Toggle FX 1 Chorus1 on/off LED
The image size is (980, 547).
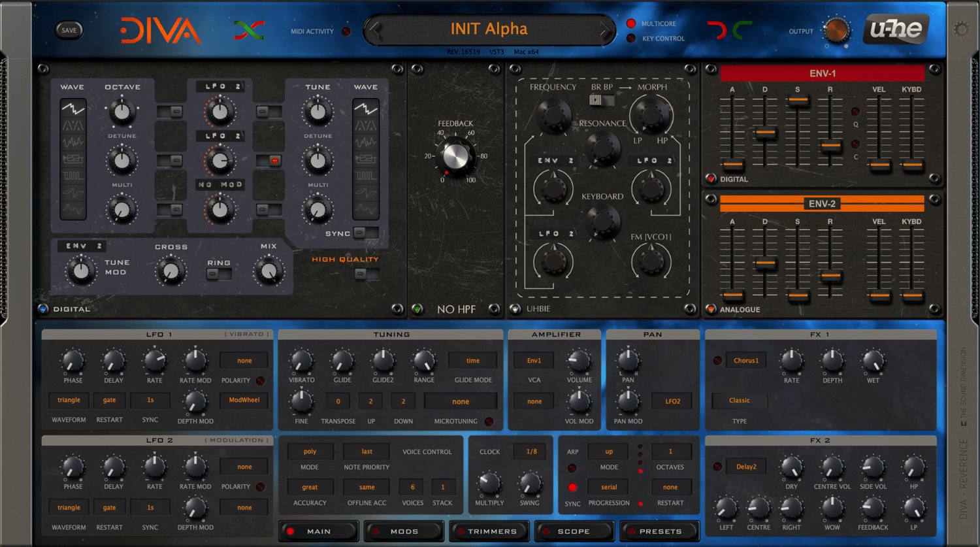718,361
